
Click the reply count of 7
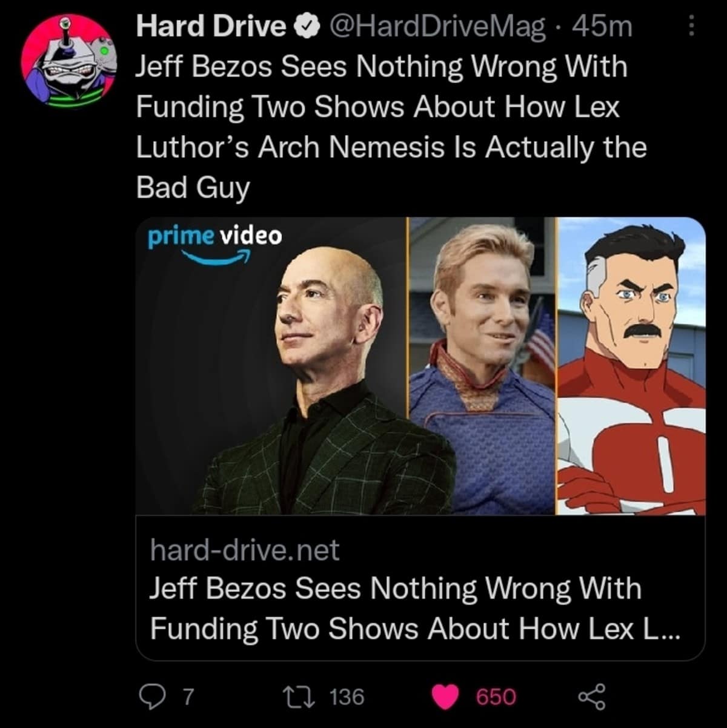(x=188, y=697)
